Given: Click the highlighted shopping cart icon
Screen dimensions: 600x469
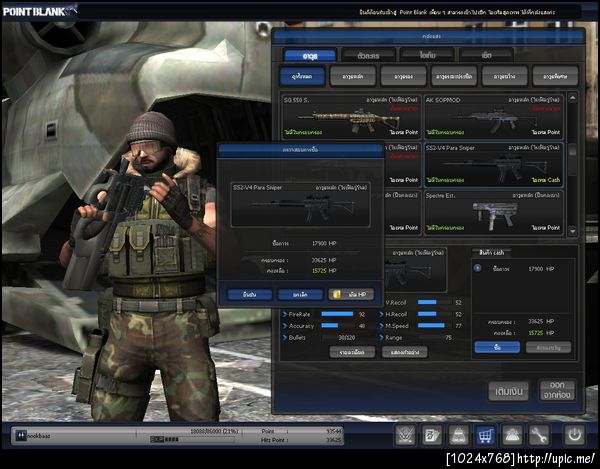Looking at the screenshot, I should click(x=485, y=435).
